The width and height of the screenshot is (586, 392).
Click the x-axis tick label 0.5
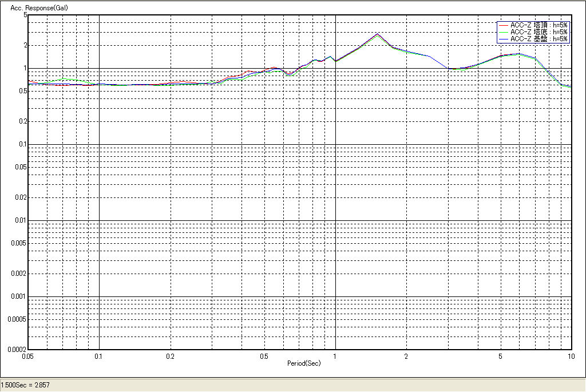[264, 356]
